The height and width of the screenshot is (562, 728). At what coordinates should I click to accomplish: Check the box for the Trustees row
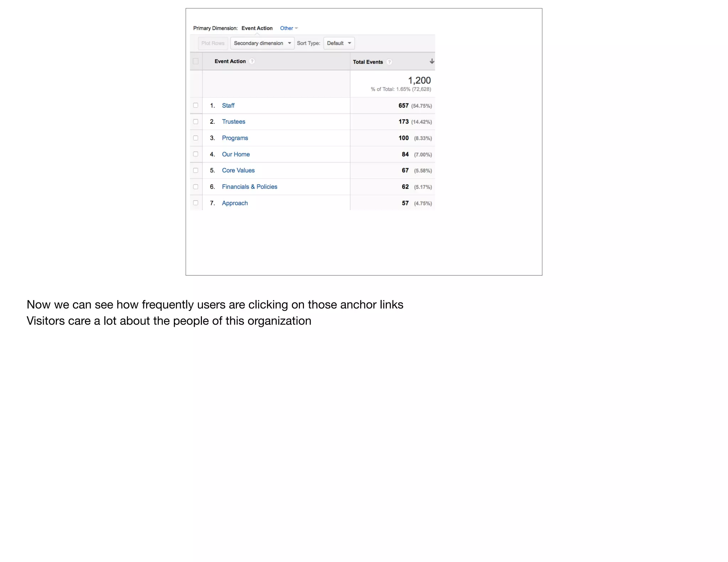pyautogui.click(x=196, y=121)
